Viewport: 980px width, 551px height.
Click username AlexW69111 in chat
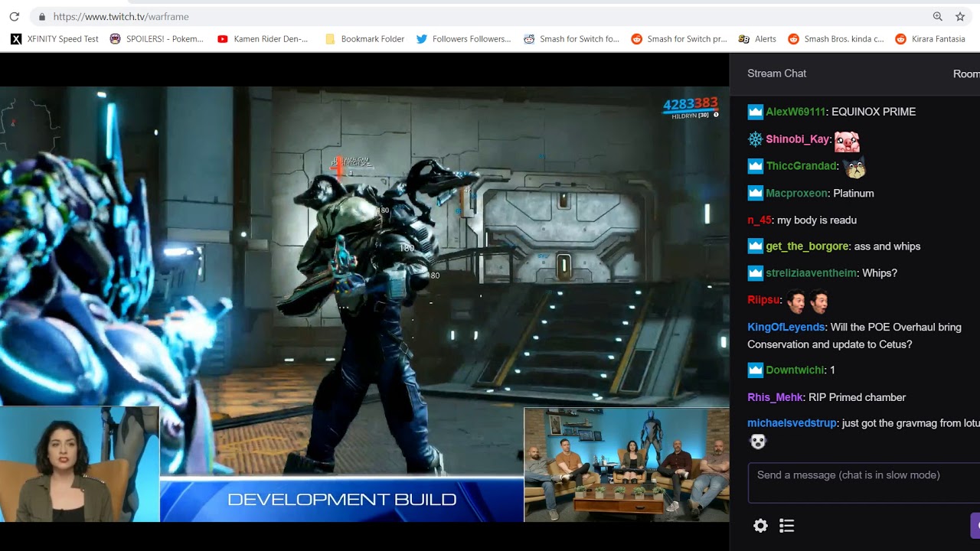(795, 112)
